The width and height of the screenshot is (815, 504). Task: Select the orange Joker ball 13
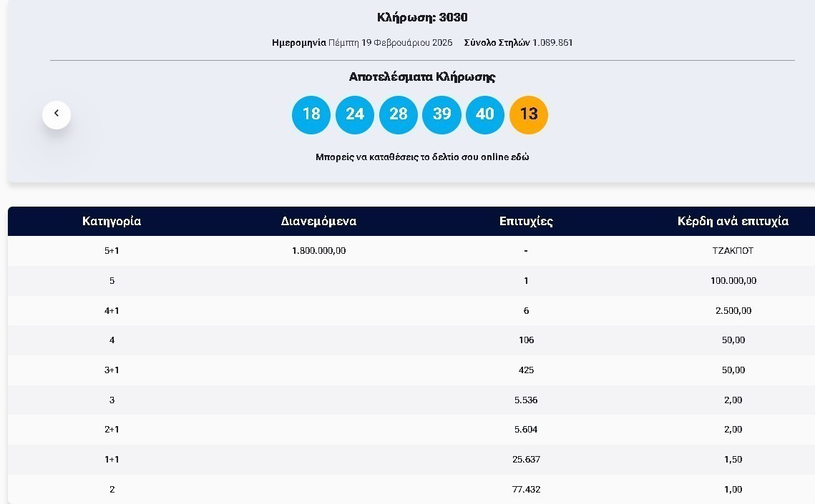point(529,114)
